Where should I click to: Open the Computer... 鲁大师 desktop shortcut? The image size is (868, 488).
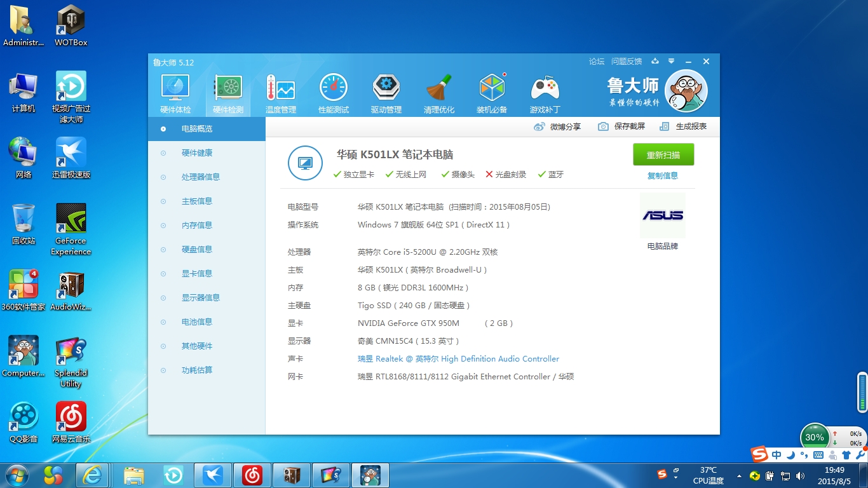click(24, 356)
